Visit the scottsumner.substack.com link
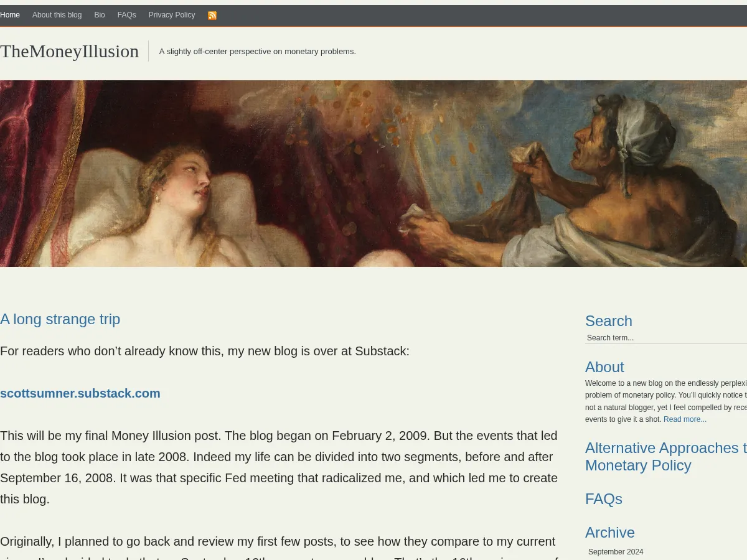 80,393
